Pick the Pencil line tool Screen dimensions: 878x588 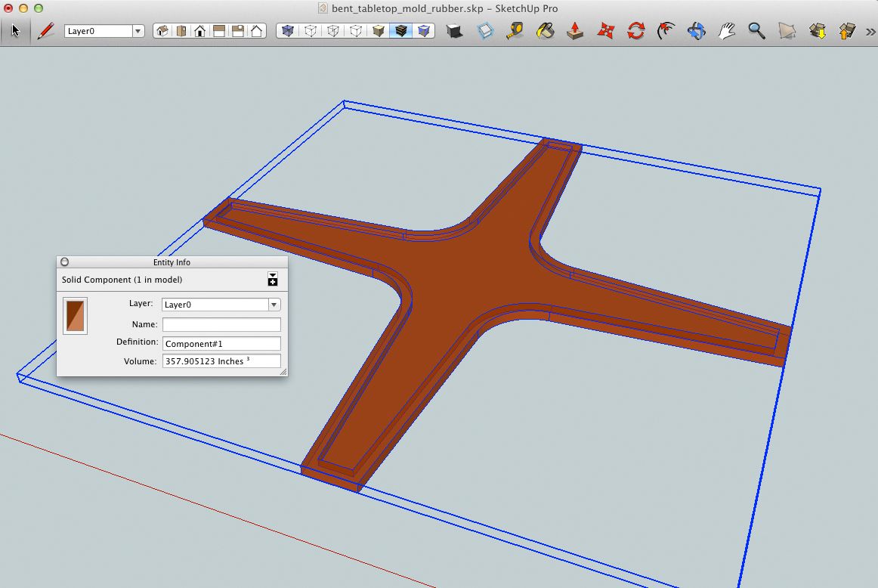pos(46,31)
